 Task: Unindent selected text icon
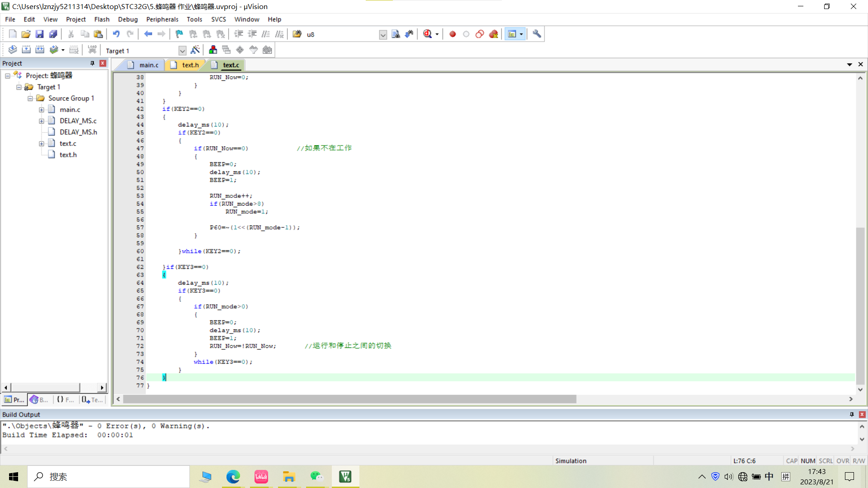(x=252, y=34)
